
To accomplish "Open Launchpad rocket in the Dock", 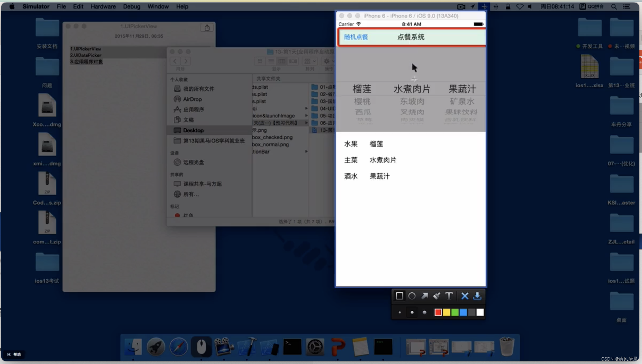I will 156,346.
